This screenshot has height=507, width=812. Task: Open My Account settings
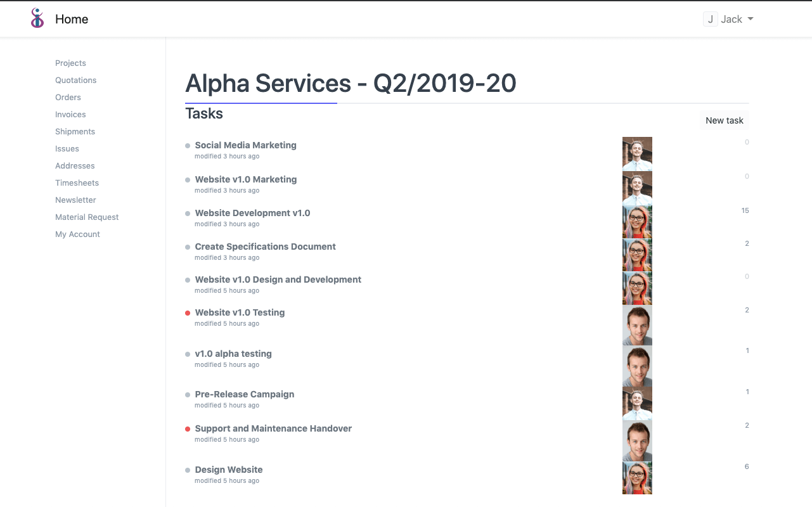pyautogui.click(x=77, y=234)
